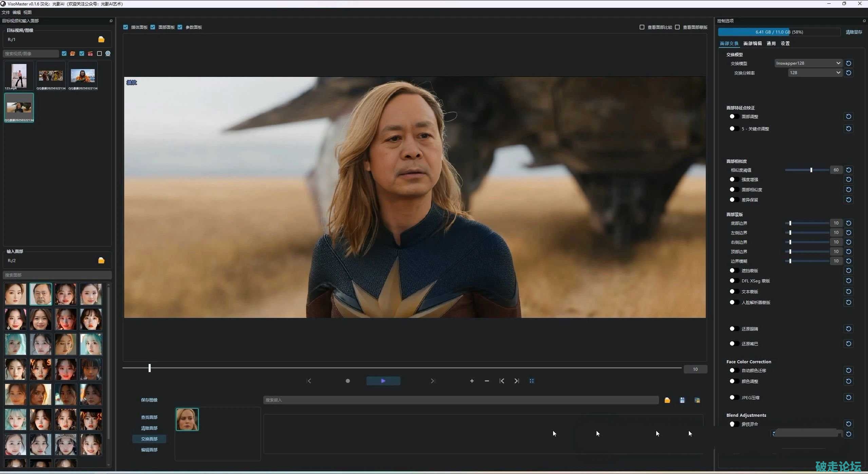Open the 文件 menu

6,12
